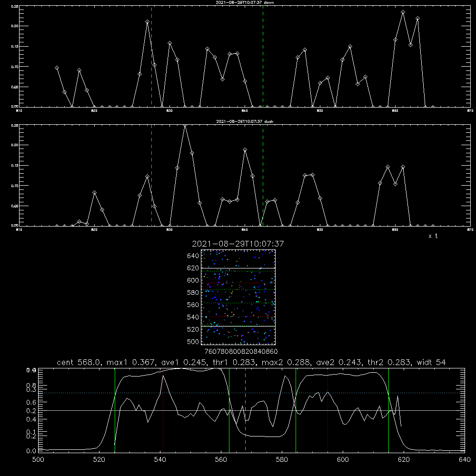Viewport: 476px width, 476px height.
Task: Click the green vertical line near 584 in bottom plot
Action: click(296, 410)
